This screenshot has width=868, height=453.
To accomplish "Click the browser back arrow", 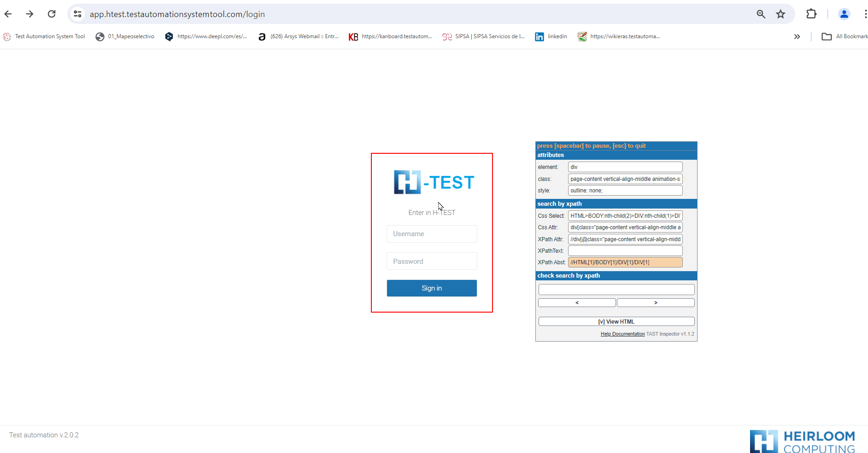I will (8, 14).
